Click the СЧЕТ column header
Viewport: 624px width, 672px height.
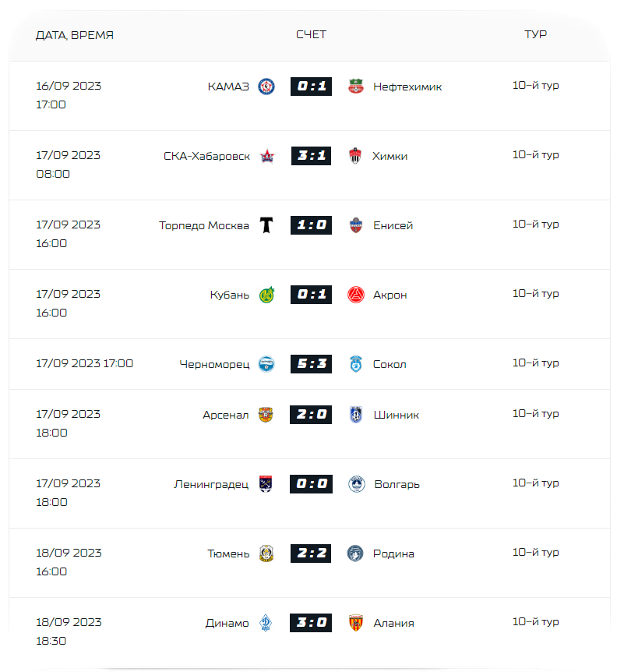click(x=312, y=34)
